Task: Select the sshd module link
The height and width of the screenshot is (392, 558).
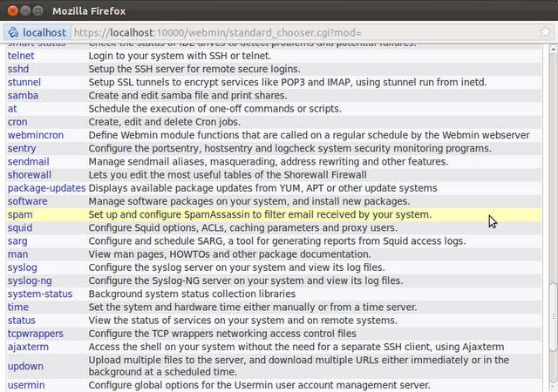Action: click(18, 69)
